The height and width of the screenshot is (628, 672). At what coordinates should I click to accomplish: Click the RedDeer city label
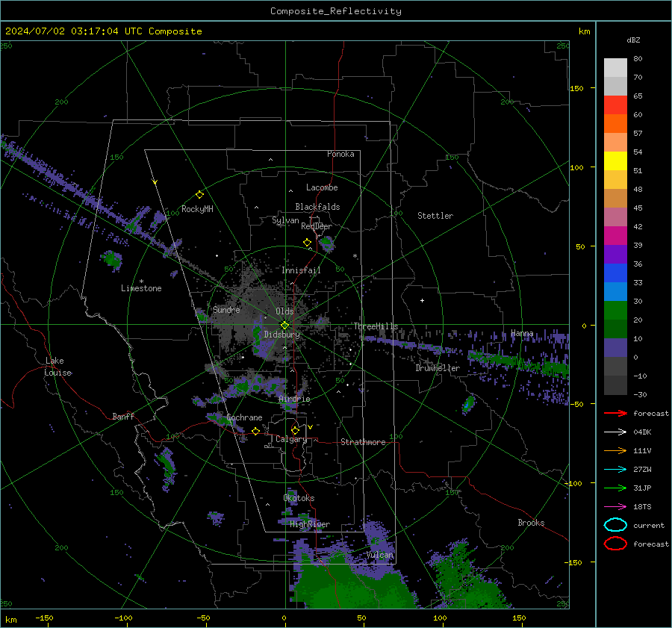pos(317,226)
